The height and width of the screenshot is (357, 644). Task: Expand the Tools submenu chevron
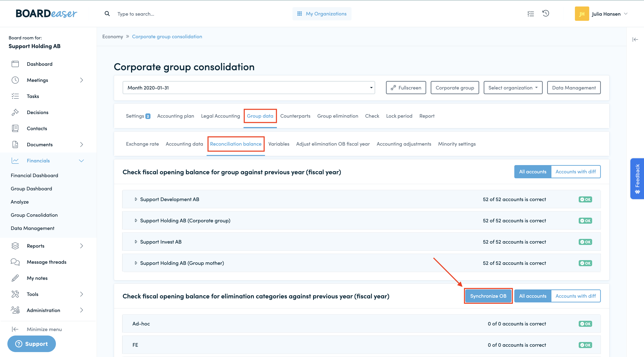81,294
